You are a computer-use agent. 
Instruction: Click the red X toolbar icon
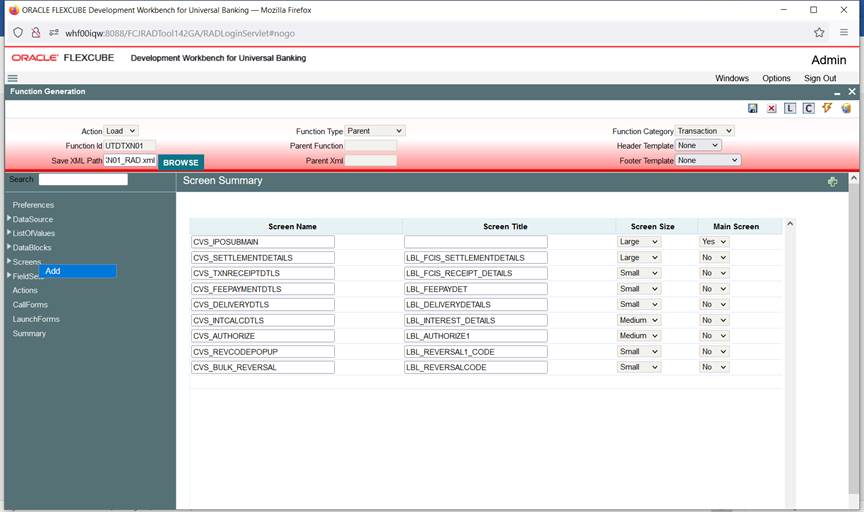coord(771,108)
